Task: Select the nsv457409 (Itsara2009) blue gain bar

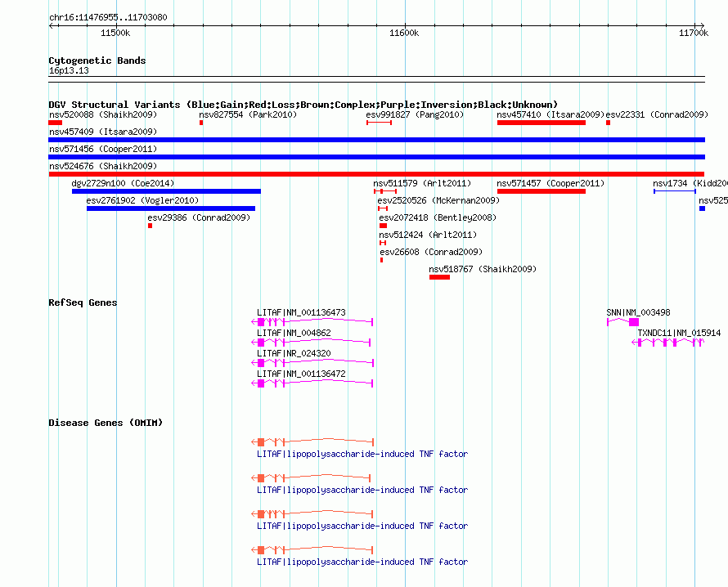Action: click(x=377, y=140)
